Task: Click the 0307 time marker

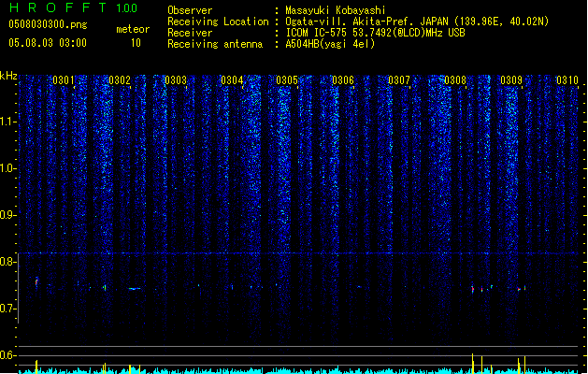Action: [399, 80]
